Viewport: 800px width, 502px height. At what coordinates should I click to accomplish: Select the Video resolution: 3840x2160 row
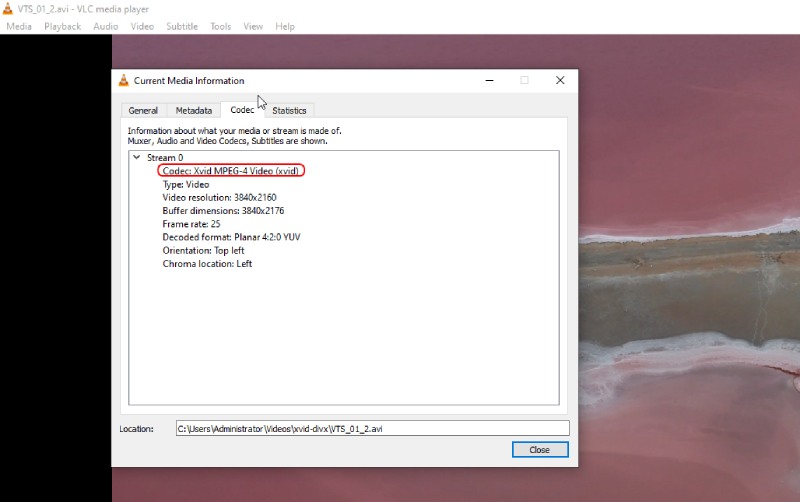[x=219, y=197]
